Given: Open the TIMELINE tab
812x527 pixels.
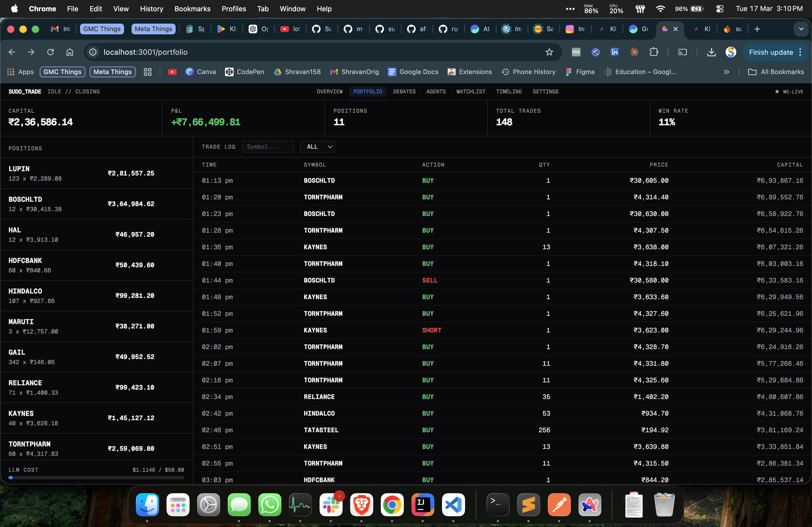Looking at the screenshot, I should pos(509,91).
